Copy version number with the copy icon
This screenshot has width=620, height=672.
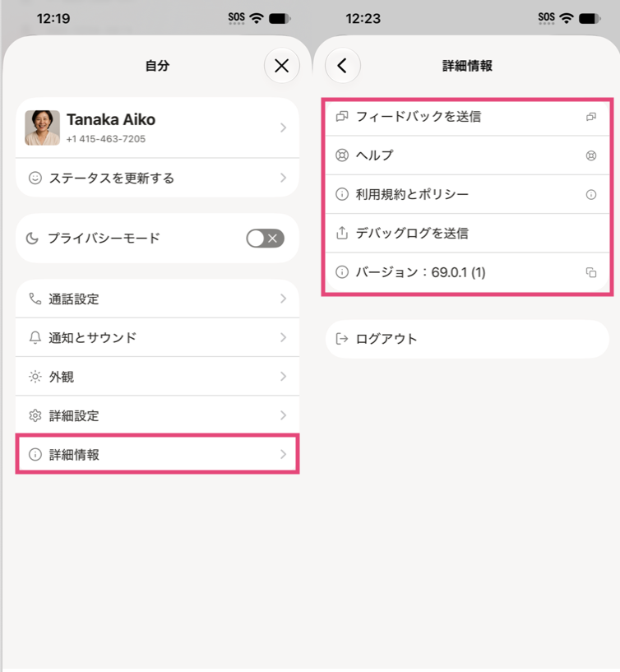591,272
